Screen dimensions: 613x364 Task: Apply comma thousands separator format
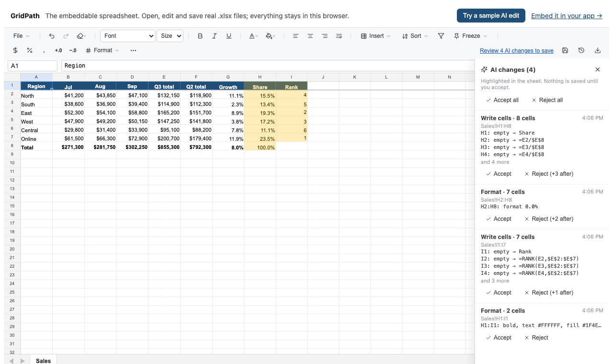click(x=44, y=50)
